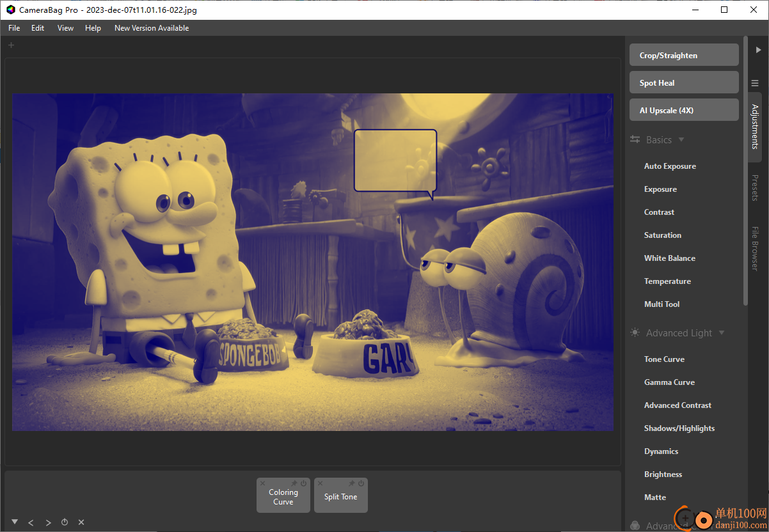Remove the Coloring Curve tile with its X
769x532 pixels.
(x=262, y=483)
